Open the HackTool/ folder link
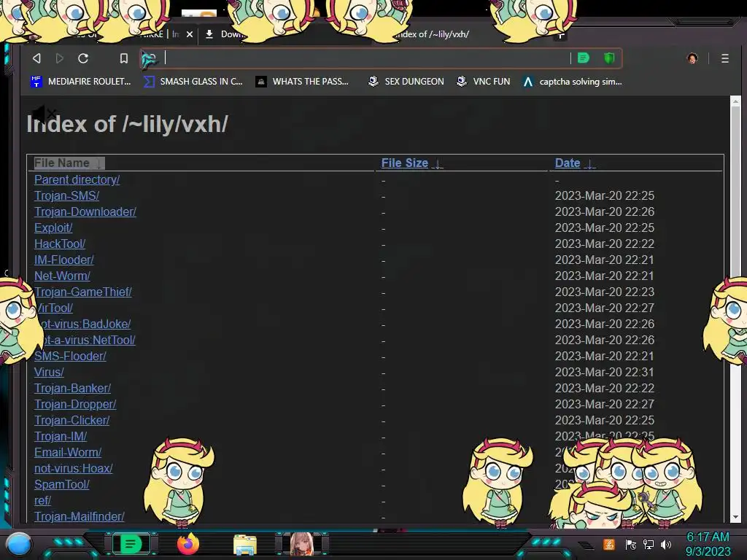The image size is (747, 560). 60,244
